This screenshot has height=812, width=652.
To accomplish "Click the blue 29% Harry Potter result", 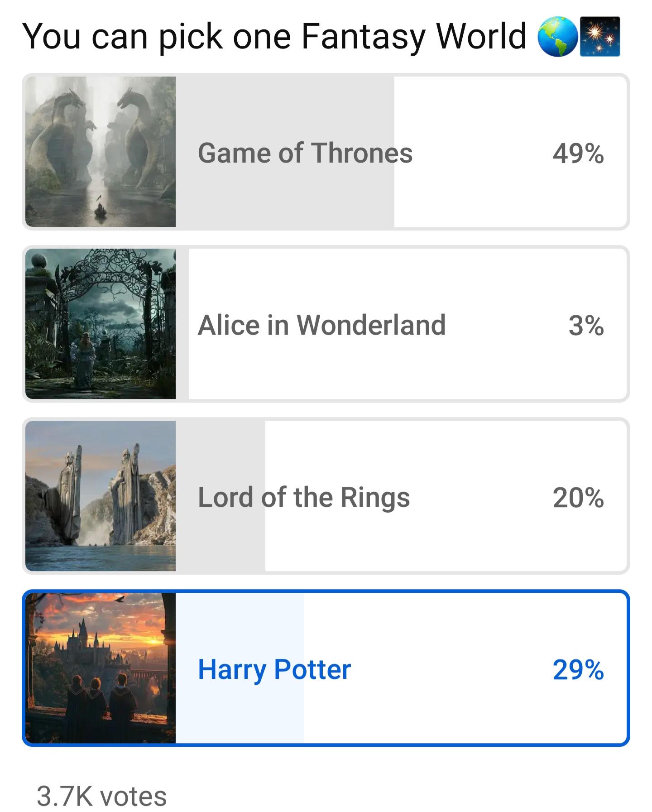I will [x=578, y=669].
